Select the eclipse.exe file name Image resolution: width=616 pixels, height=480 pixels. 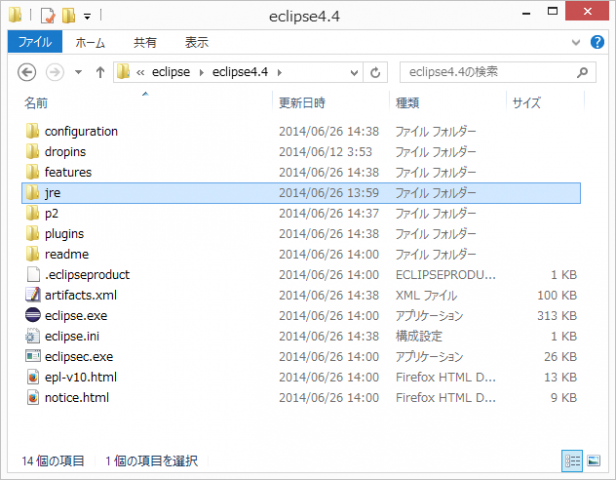(x=76, y=315)
